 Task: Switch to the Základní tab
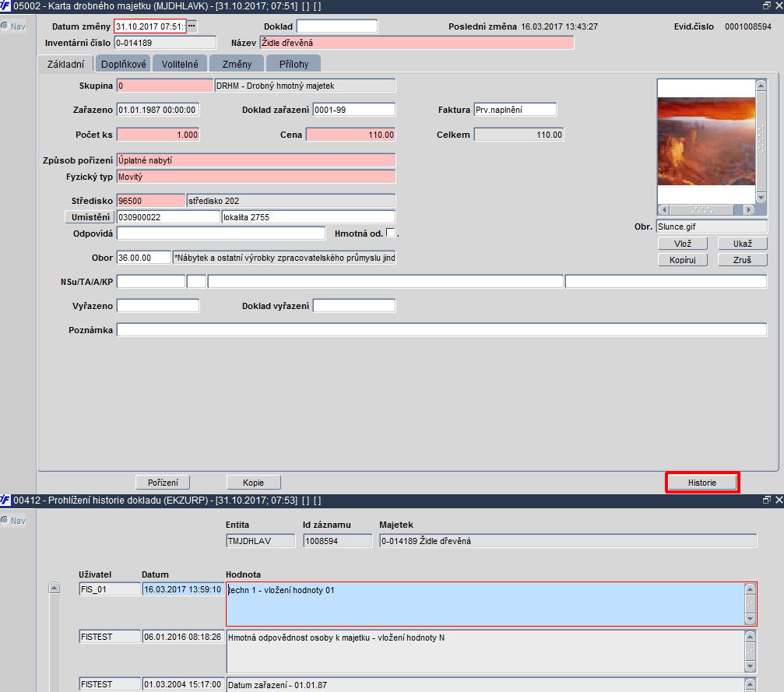[65, 64]
